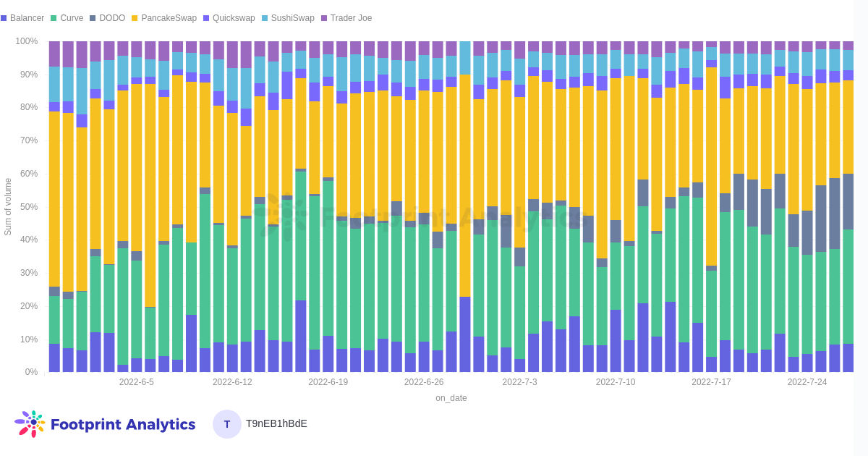Open the Footprint Analytics homepage link
This screenshot has height=456, width=868.
click(x=123, y=424)
